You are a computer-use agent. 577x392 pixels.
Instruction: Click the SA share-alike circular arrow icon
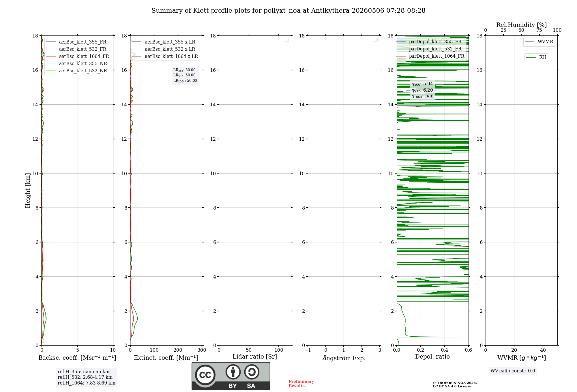[x=252, y=372]
